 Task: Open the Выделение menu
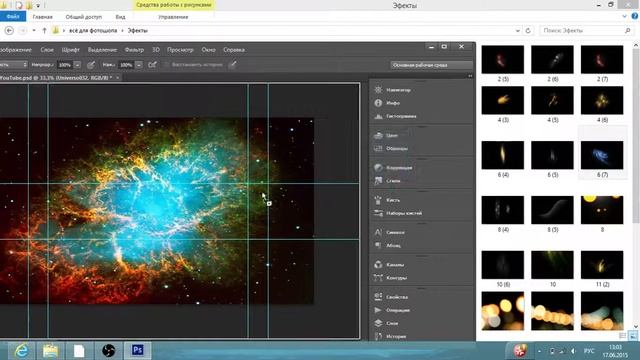pyautogui.click(x=102, y=50)
